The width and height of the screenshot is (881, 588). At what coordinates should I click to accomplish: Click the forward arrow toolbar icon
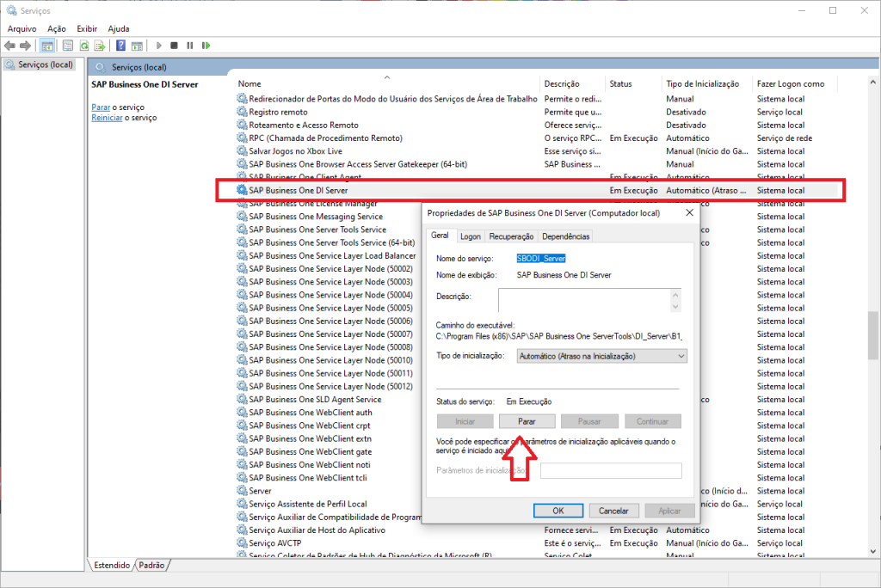pos(25,46)
